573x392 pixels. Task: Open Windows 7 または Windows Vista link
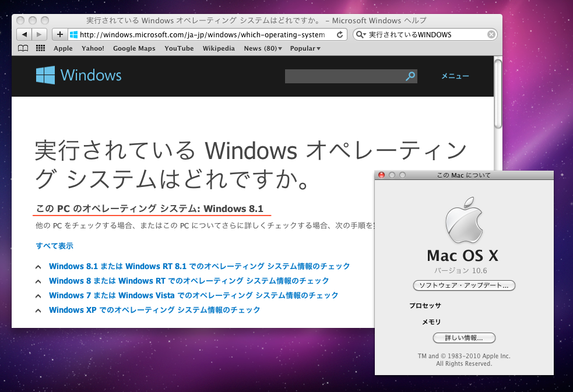(194, 295)
